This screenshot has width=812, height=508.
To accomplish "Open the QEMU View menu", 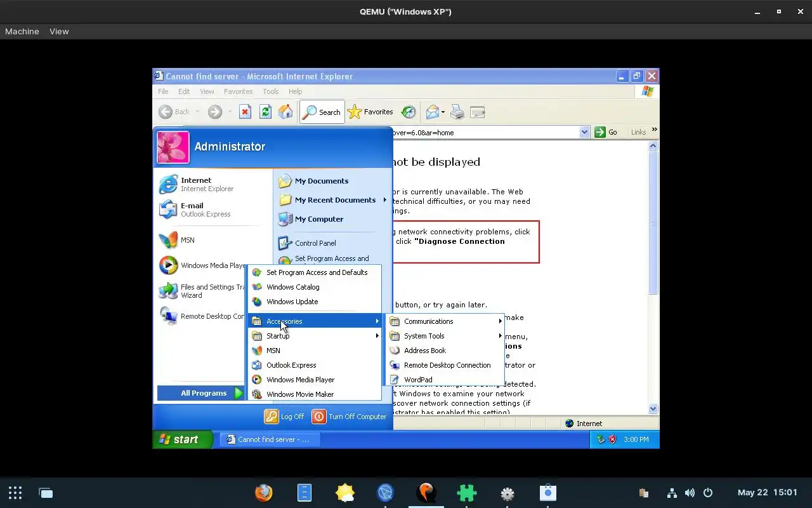I will click(x=59, y=31).
